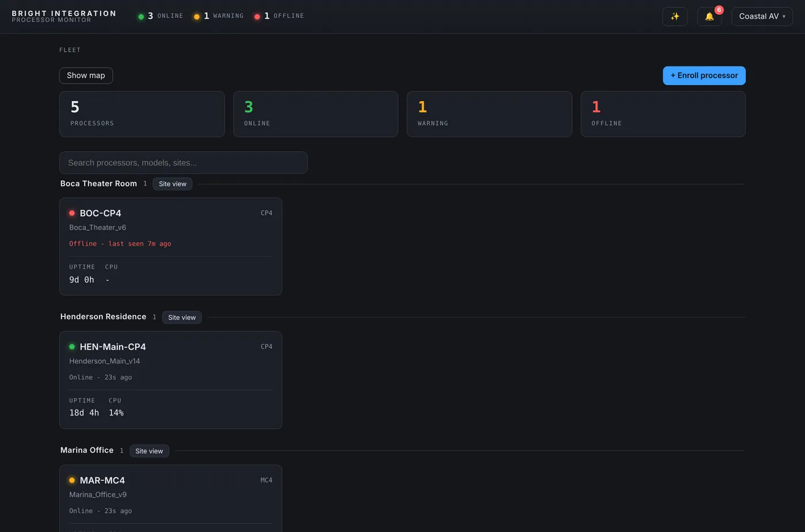Image resolution: width=805 pixels, height=532 pixels.
Task: Click the Enroll processor button
Action: [704, 75]
